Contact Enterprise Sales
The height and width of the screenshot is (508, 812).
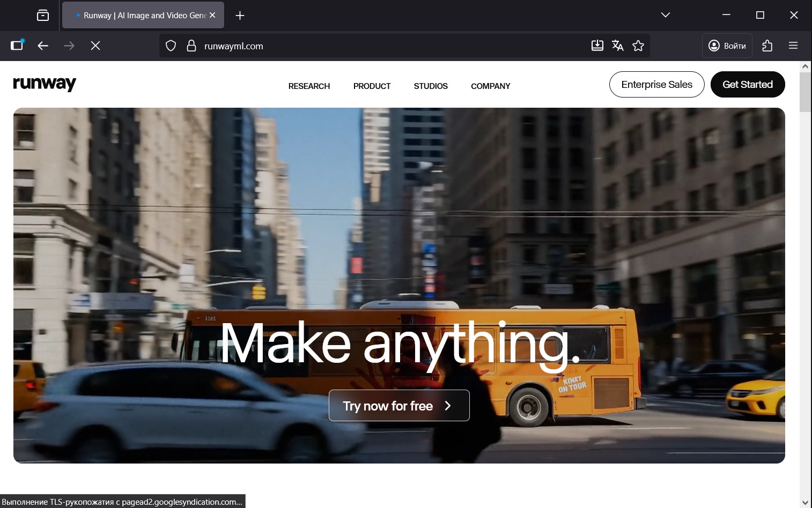tap(657, 85)
